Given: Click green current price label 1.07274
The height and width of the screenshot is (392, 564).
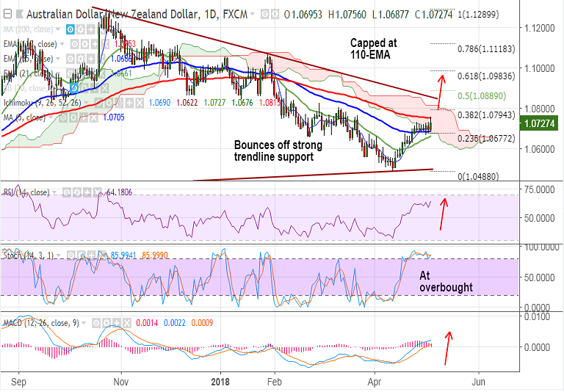Looking at the screenshot, I should tap(539, 123).
